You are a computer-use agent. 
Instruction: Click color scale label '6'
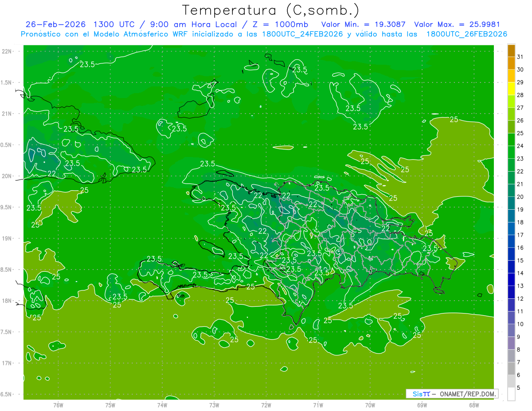click(519, 375)
